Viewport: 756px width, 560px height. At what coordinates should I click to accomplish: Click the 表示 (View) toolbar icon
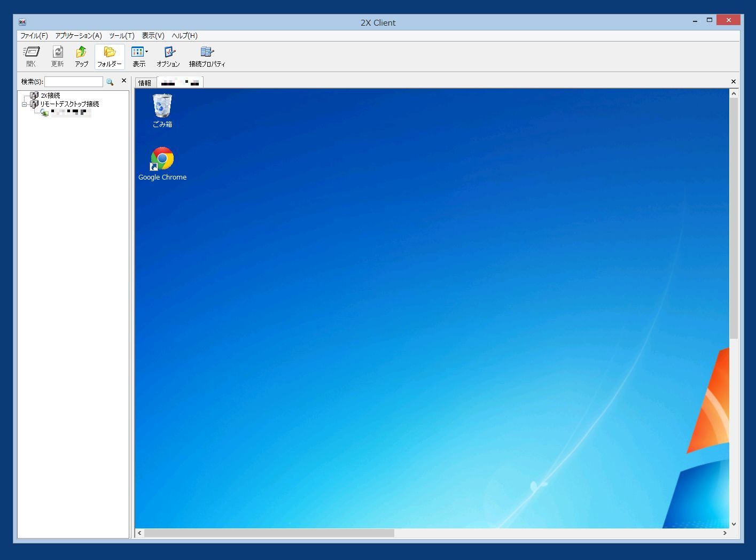pyautogui.click(x=138, y=56)
